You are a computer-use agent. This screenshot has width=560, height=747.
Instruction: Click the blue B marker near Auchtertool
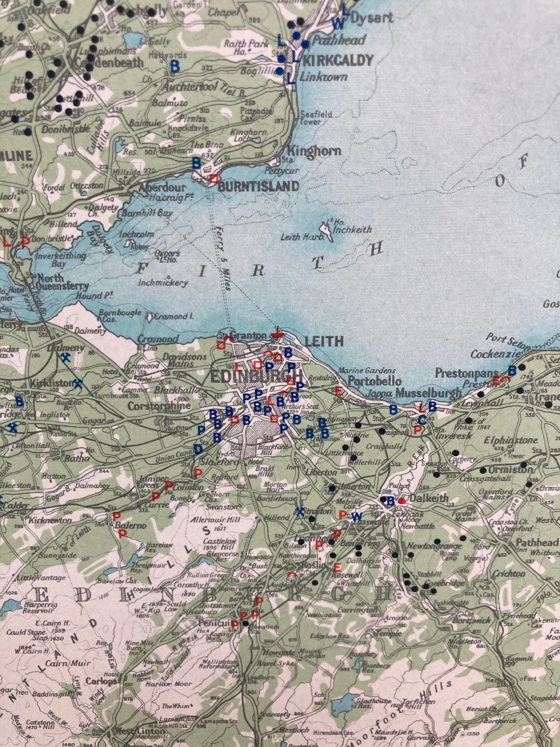(x=175, y=66)
